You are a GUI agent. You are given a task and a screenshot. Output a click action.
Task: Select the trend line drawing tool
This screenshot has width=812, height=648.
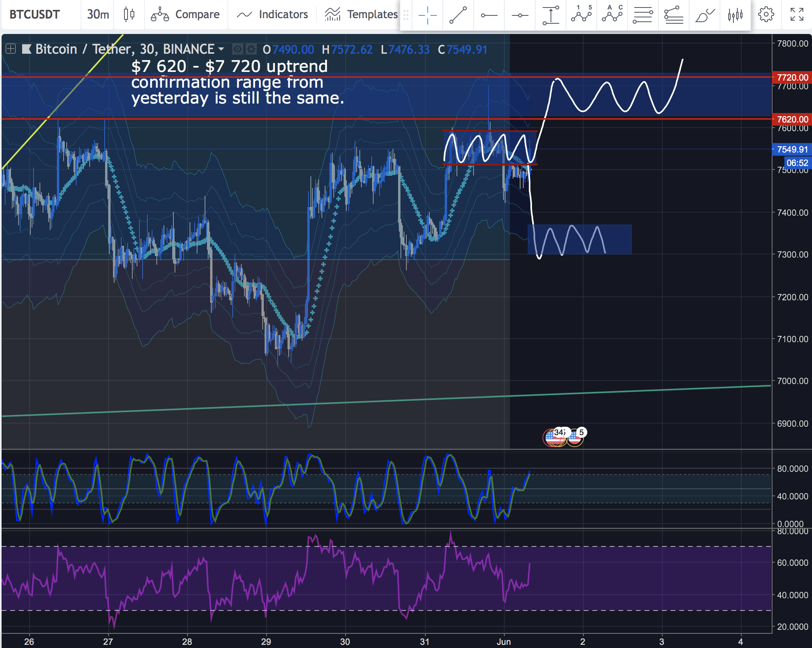point(458,15)
